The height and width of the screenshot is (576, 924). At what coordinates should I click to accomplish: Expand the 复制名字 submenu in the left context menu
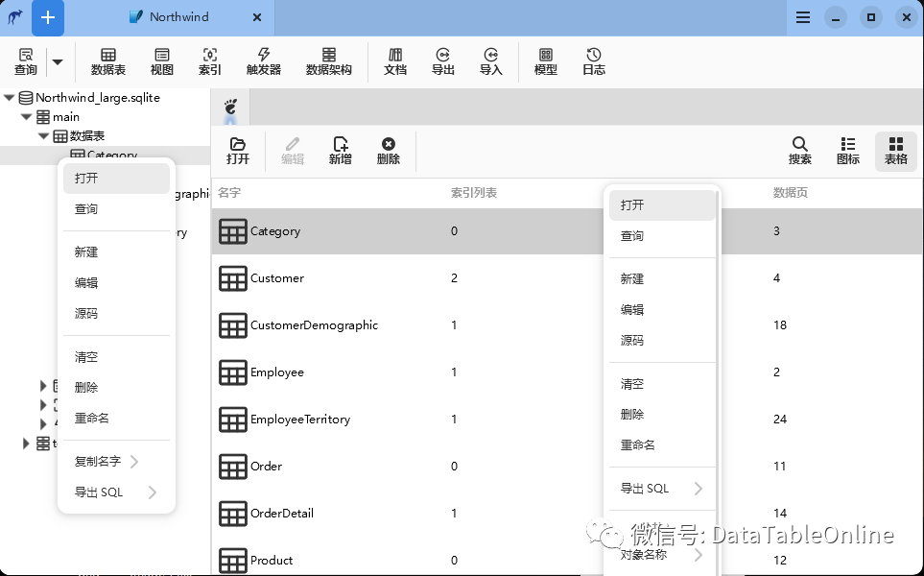(x=116, y=461)
